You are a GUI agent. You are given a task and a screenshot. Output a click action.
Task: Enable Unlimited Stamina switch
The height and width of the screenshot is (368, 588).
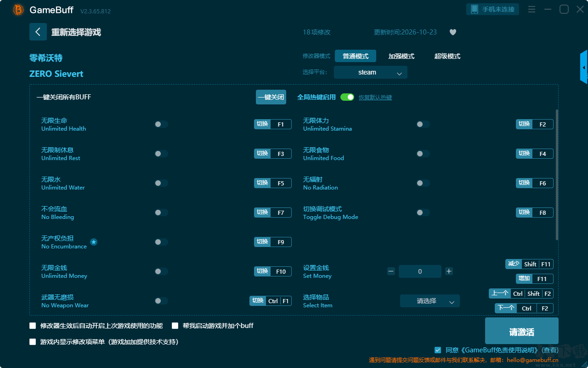point(423,124)
